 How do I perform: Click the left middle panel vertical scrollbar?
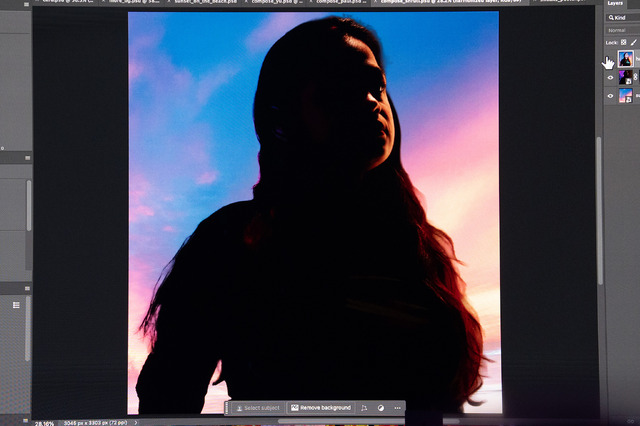pos(29,206)
